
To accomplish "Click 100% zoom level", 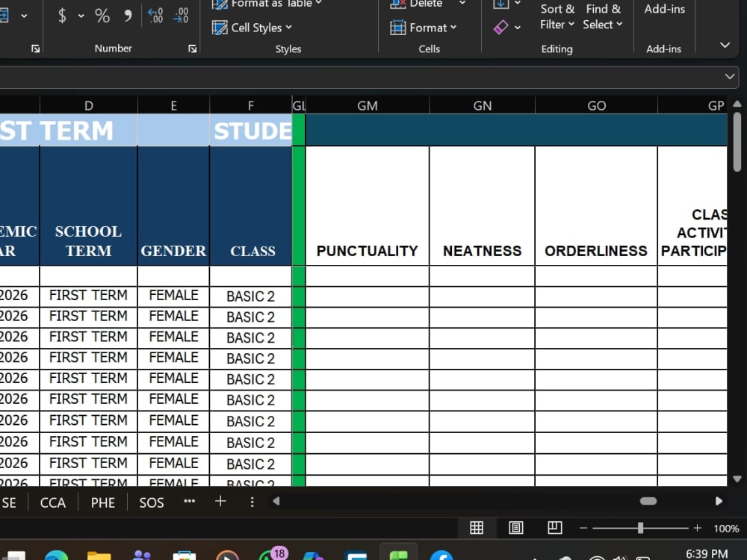I will [x=726, y=529].
